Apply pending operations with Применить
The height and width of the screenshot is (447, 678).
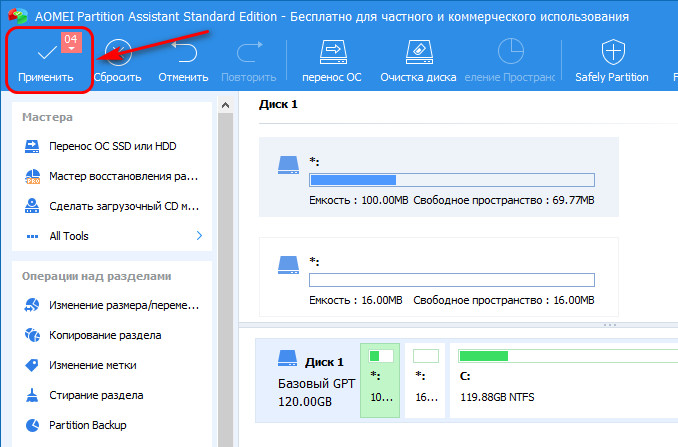(x=46, y=61)
